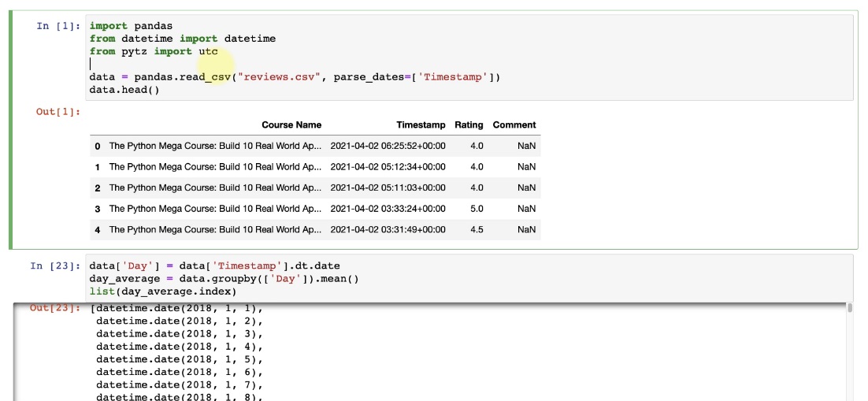This screenshot has height=401, width=868.
Task: Click the "reviews.csv" string in read_csv call
Action: [279, 77]
